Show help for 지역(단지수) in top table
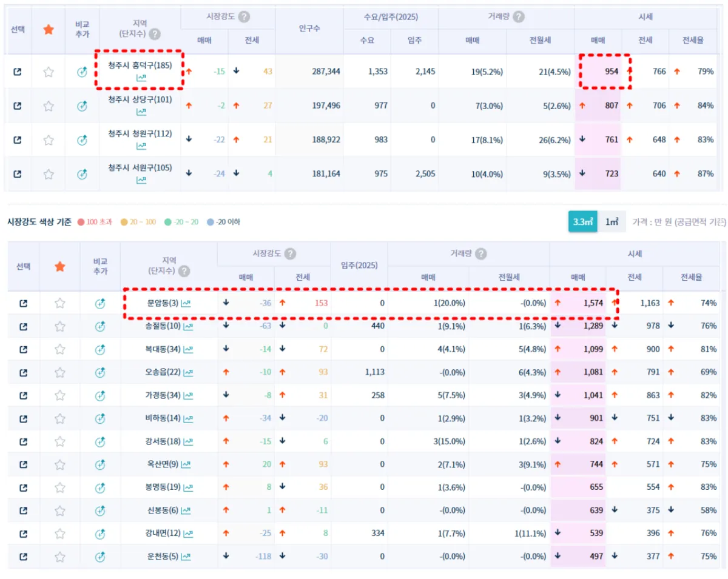 [x=155, y=35]
